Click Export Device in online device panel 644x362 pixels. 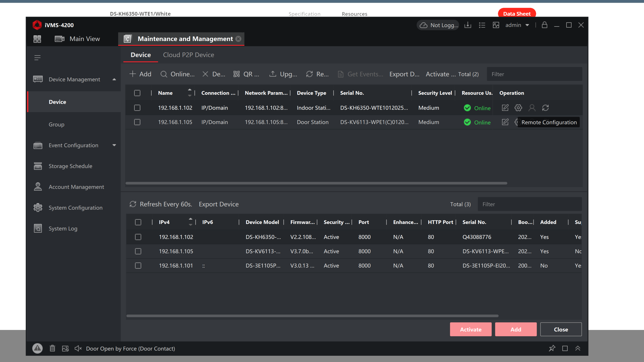(219, 204)
